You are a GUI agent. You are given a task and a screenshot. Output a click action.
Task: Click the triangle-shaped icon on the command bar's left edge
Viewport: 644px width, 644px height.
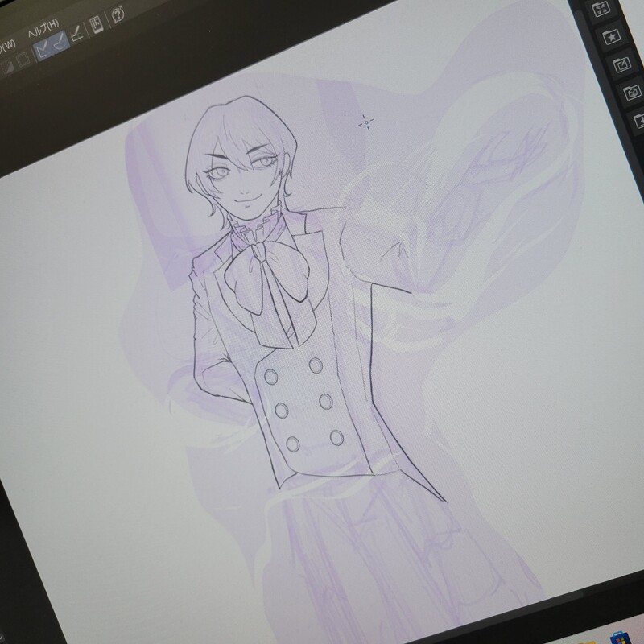(8, 66)
